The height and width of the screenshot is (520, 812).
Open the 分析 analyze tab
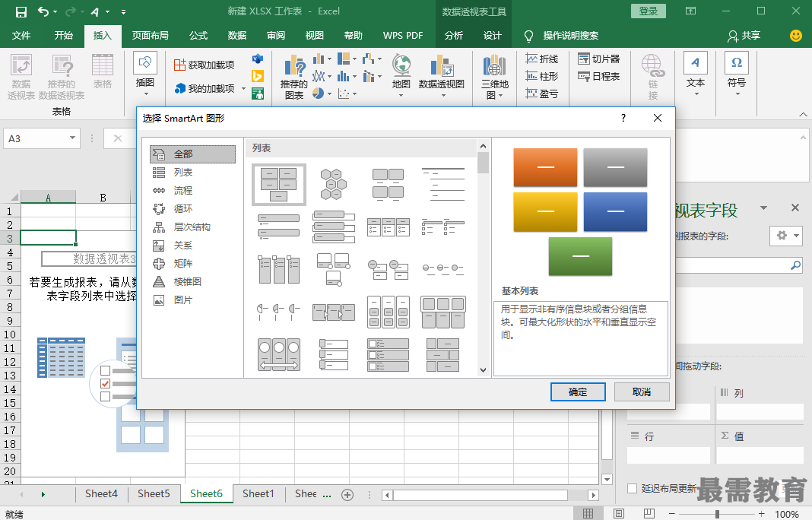pos(454,35)
